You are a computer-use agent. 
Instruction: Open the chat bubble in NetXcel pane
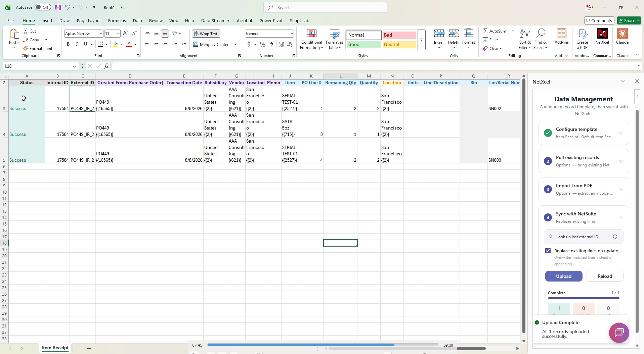(619, 333)
